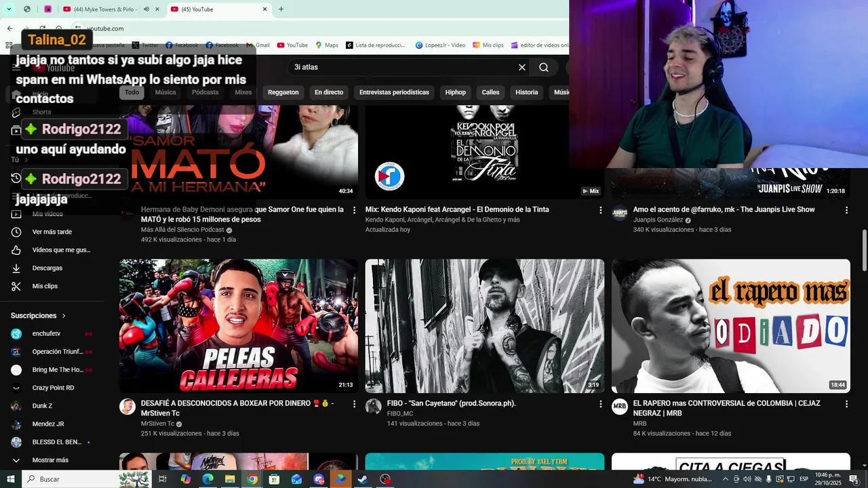868x488 pixels.
Task: Open Descargas in the YouTube sidebar
Action: 47,268
